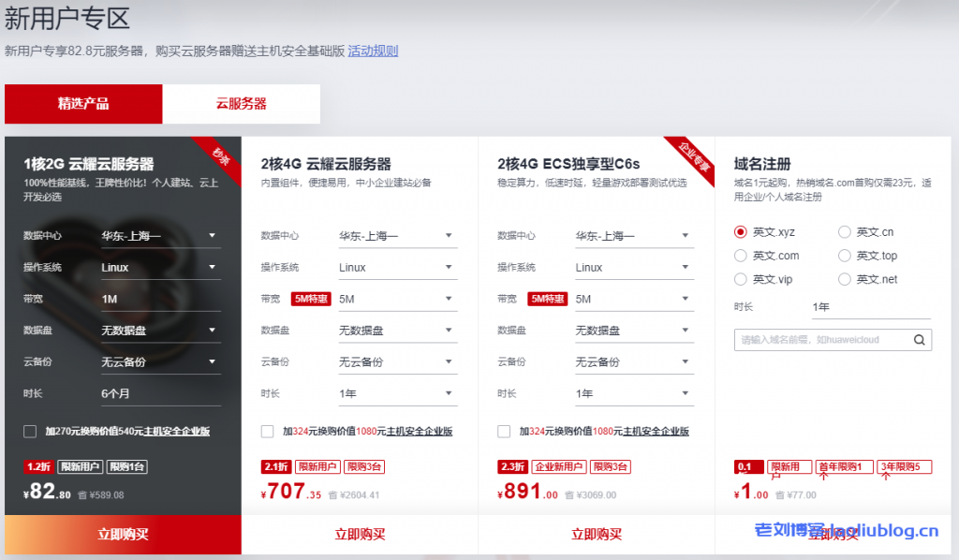This screenshot has height=560, width=959.
Task: Switch to the 精选产品 tab
Action: [x=82, y=104]
